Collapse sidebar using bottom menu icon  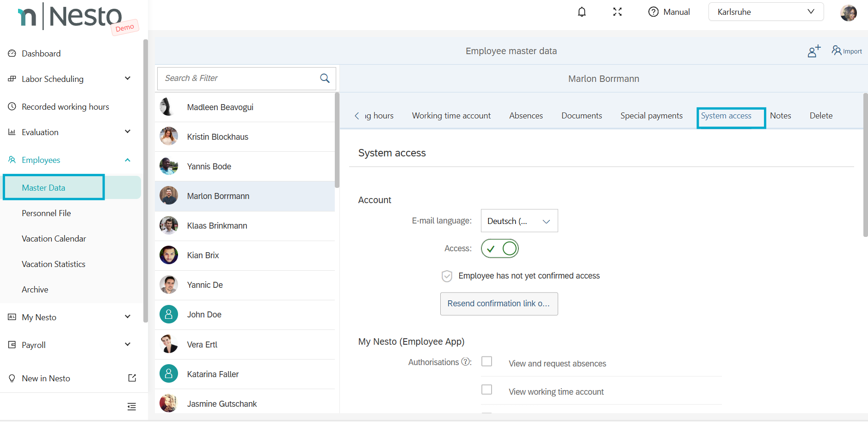132,407
